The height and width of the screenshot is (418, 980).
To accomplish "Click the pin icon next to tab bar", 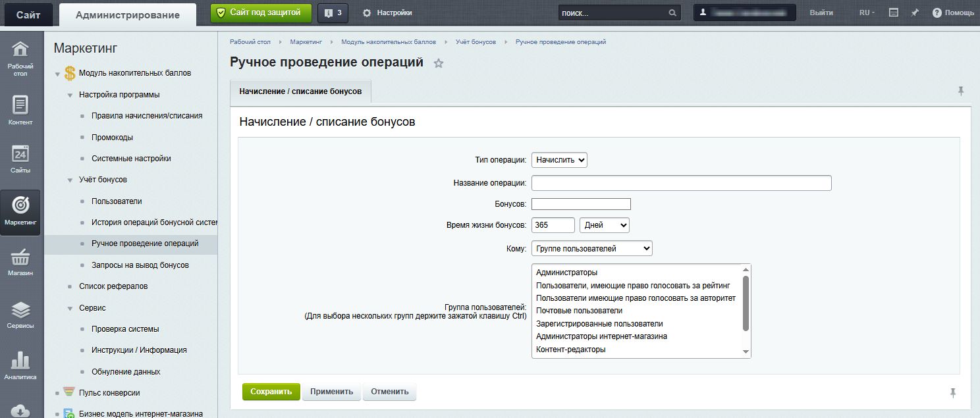I will (x=960, y=91).
